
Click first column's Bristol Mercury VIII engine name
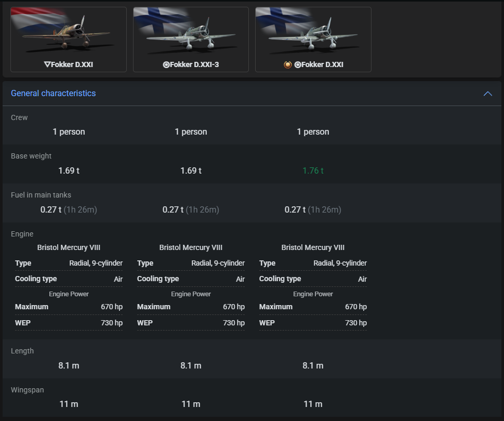pos(69,248)
